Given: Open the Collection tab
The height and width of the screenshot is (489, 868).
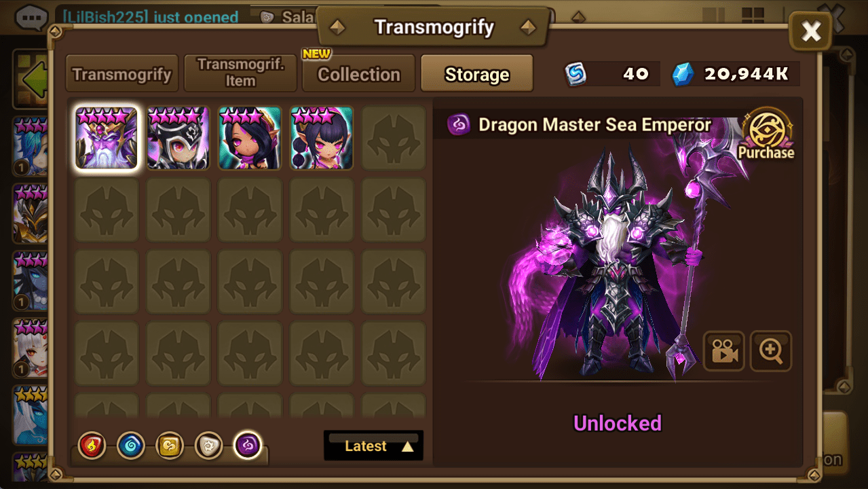Looking at the screenshot, I should (358, 73).
